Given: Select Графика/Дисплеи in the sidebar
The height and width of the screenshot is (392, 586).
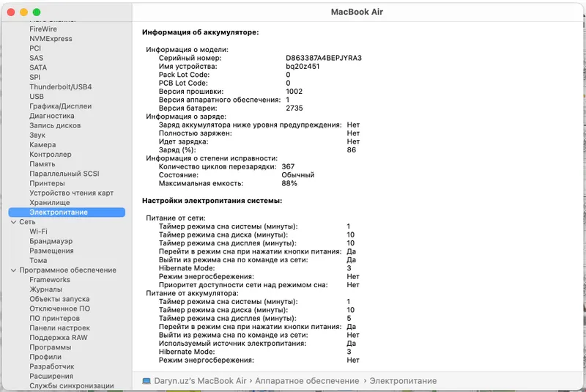Looking at the screenshot, I should (x=61, y=106).
